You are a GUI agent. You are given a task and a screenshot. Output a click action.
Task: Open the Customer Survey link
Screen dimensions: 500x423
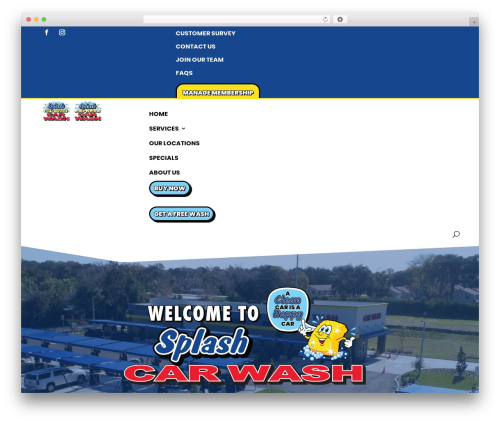pyautogui.click(x=205, y=33)
